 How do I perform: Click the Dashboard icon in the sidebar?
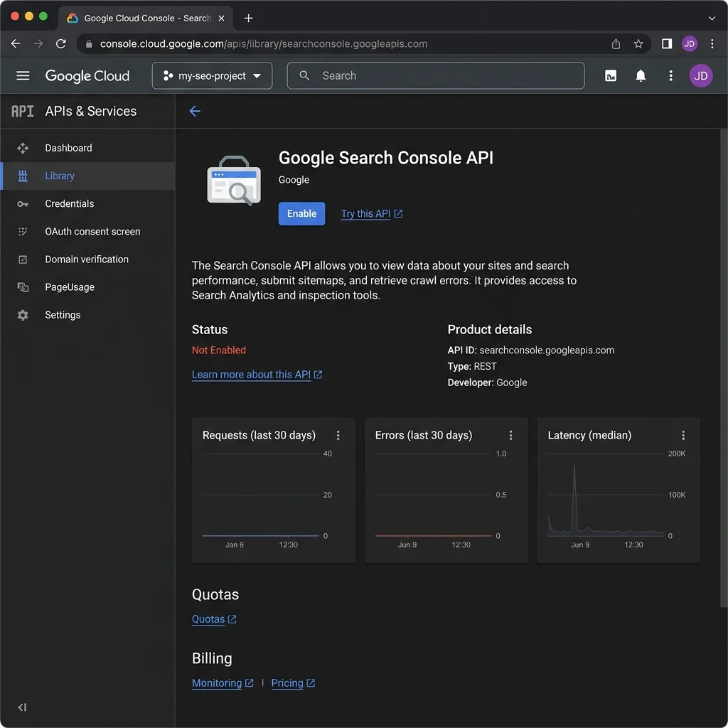[23, 148]
